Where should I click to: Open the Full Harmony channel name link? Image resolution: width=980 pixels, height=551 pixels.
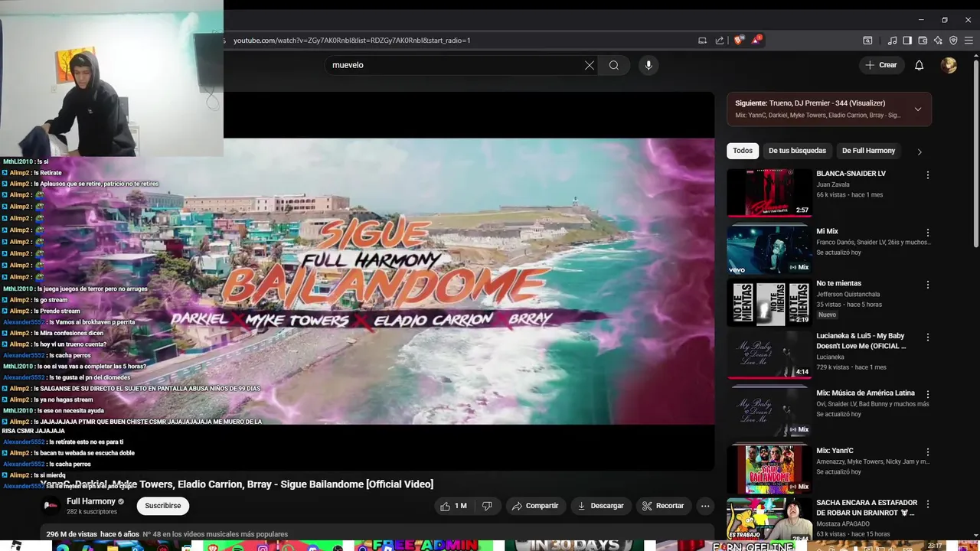tap(91, 501)
